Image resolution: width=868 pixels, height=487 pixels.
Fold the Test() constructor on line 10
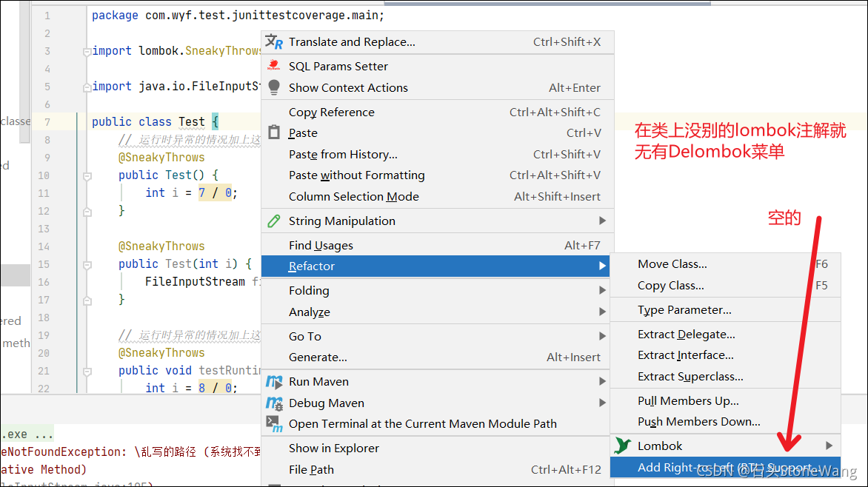(x=87, y=176)
